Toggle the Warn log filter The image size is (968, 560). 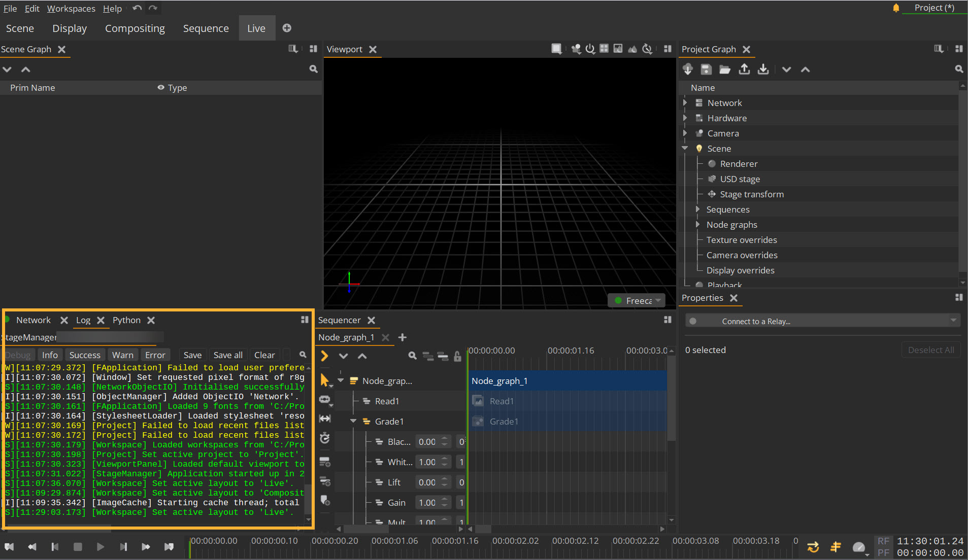[122, 355]
